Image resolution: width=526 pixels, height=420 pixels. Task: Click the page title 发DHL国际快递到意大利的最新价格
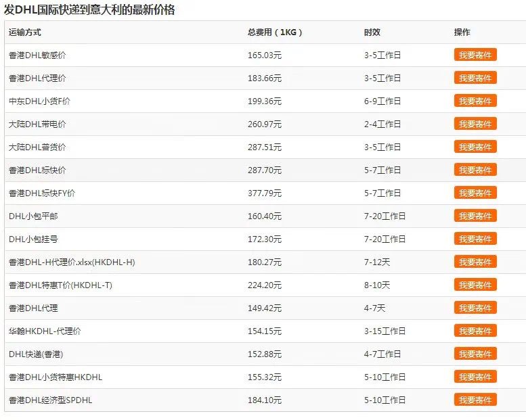89,9
